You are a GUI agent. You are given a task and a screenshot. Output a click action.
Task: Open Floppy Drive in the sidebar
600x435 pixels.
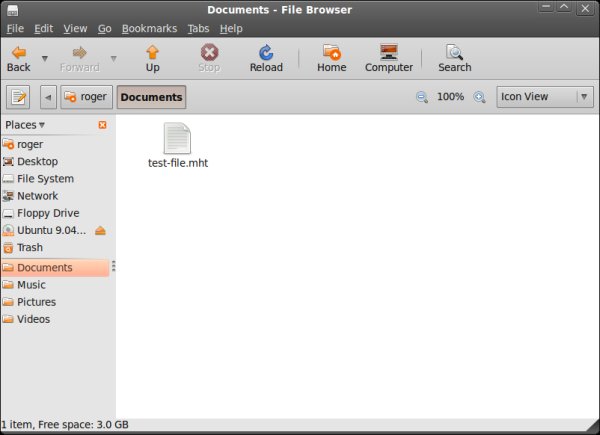coord(56,213)
